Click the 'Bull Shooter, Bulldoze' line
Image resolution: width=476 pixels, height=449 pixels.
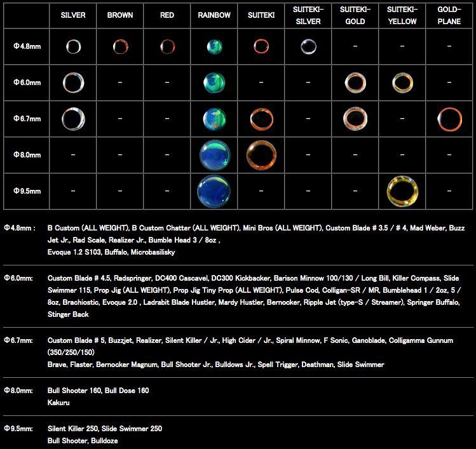pyautogui.click(x=83, y=441)
